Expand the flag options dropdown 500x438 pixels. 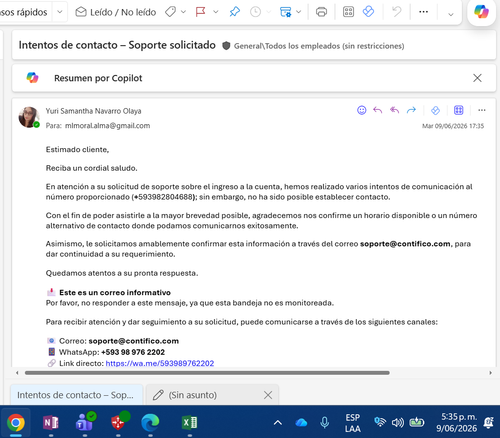216,12
